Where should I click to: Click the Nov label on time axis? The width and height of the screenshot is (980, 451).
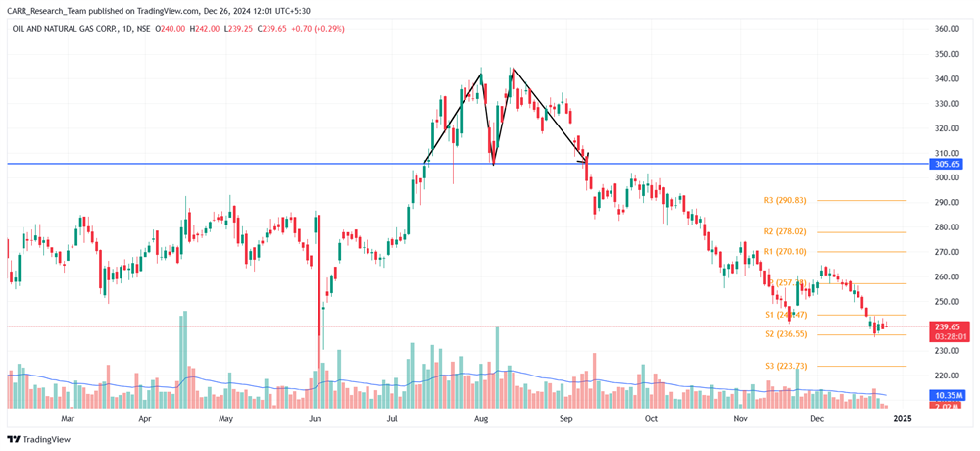[741, 418]
